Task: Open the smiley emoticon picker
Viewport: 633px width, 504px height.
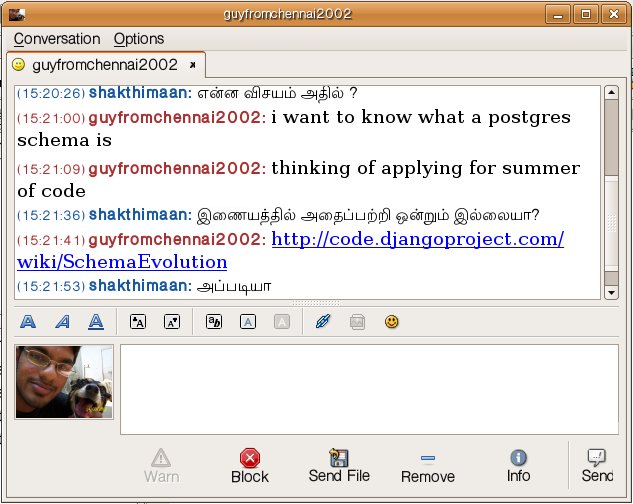Action: pos(391,322)
